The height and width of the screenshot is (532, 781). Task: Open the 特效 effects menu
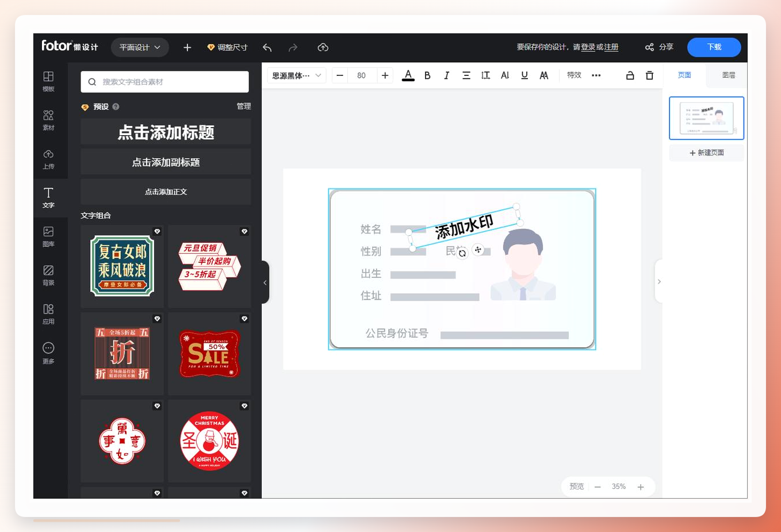[574, 75]
